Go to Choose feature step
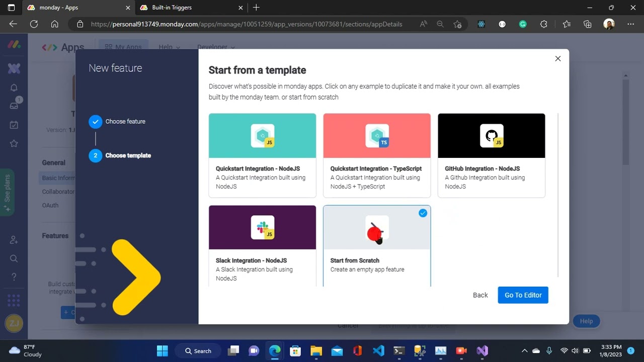Viewport: 644px width, 362px height. click(x=117, y=122)
